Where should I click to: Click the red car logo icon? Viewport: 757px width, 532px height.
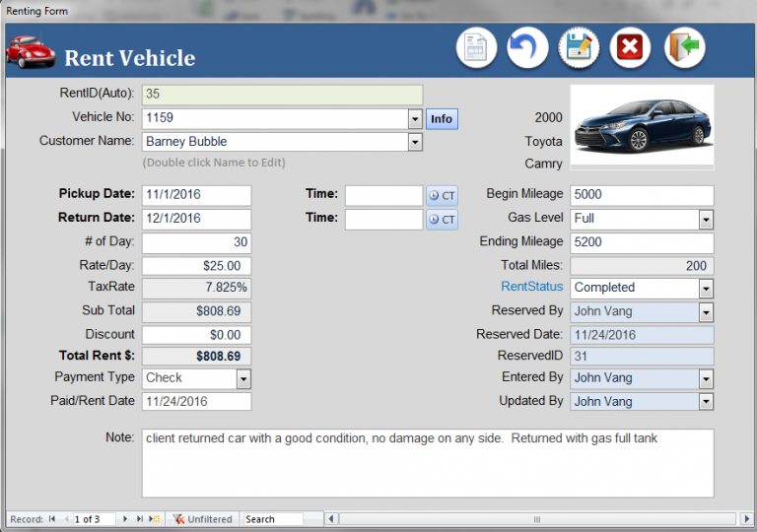(x=31, y=51)
